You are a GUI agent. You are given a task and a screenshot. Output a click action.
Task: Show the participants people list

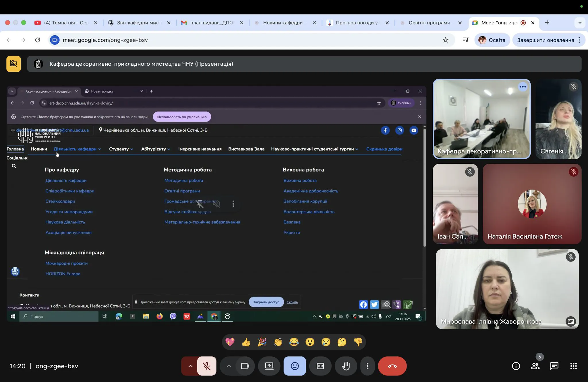535,366
